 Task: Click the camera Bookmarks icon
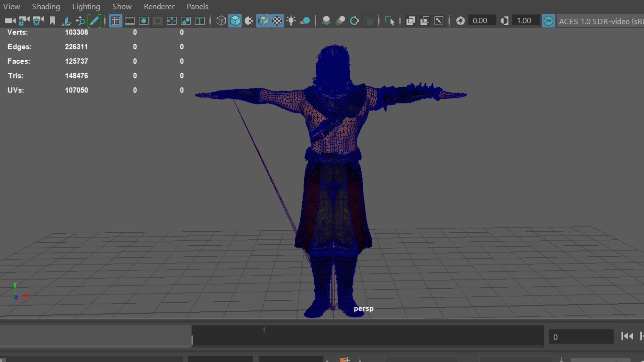click(52, 21)
